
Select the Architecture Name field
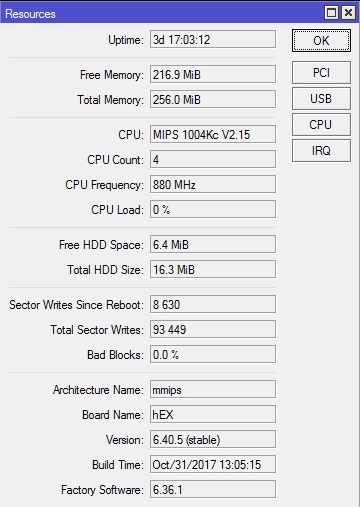[213, 389]
